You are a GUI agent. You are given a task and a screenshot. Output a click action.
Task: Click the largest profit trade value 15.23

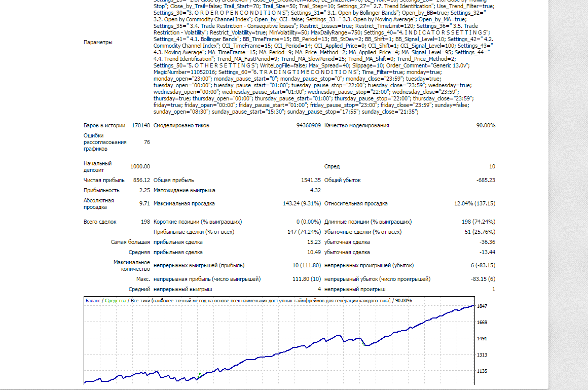pos(314,242)
